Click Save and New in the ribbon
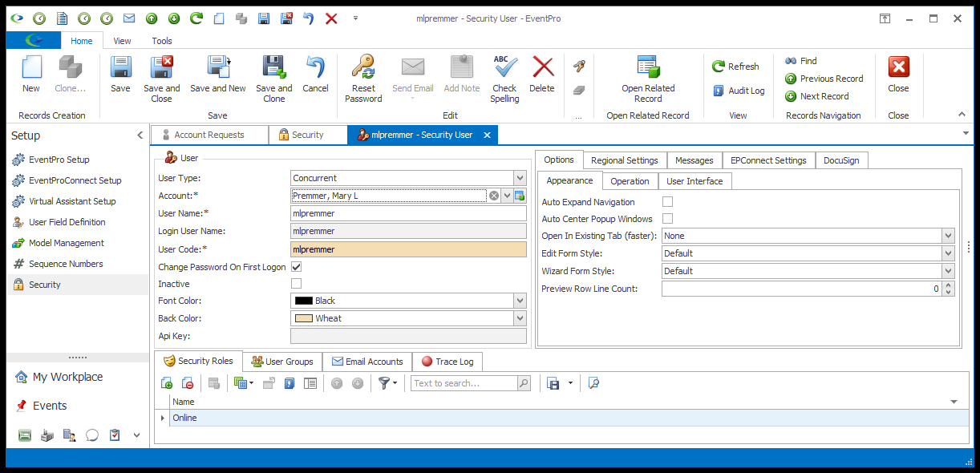Screen dimensions: 980x473 [218, 74]
